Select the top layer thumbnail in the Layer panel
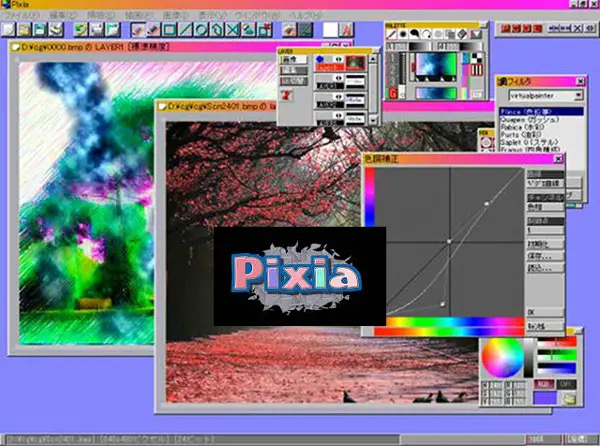600x446 pixels. [355, 63]
